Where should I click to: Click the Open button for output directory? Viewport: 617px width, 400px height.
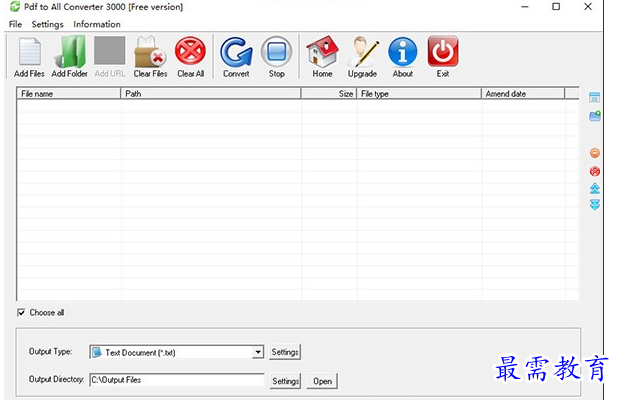[x=322, y=381]
